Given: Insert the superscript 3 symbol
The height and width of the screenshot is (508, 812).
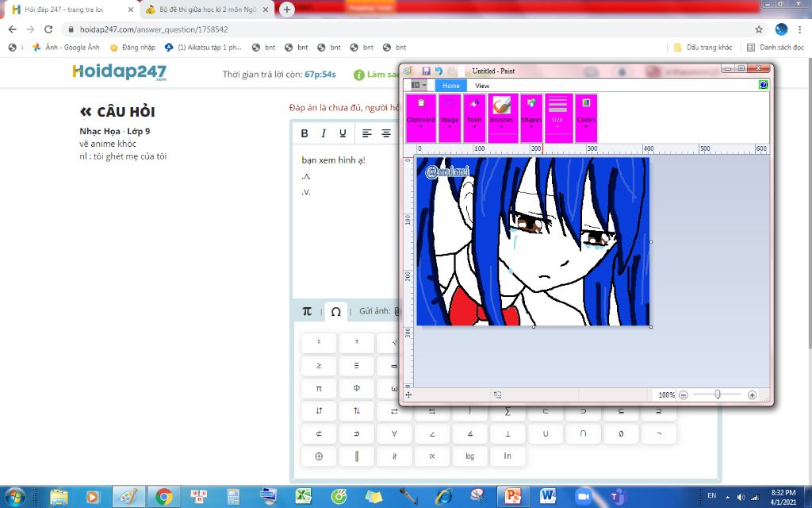Looking at the screenshot, I should (356, 343).
